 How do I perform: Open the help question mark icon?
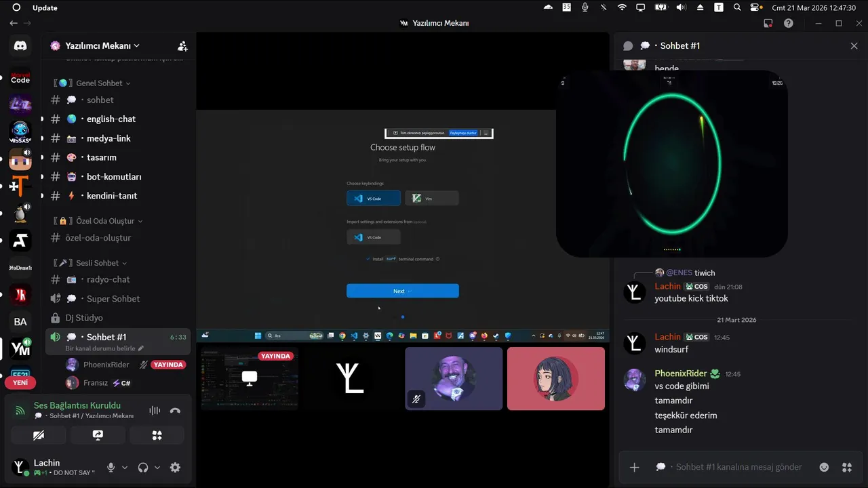point(788,23)
